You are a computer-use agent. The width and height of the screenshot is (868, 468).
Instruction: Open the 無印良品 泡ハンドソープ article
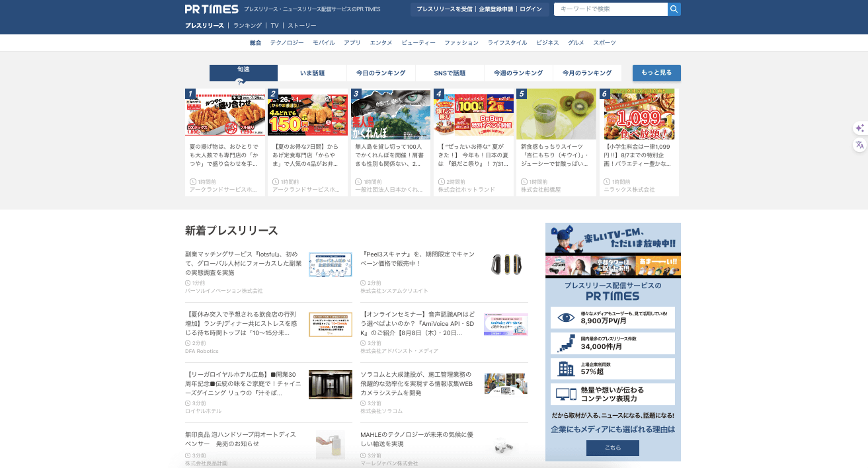click(241, 439)
